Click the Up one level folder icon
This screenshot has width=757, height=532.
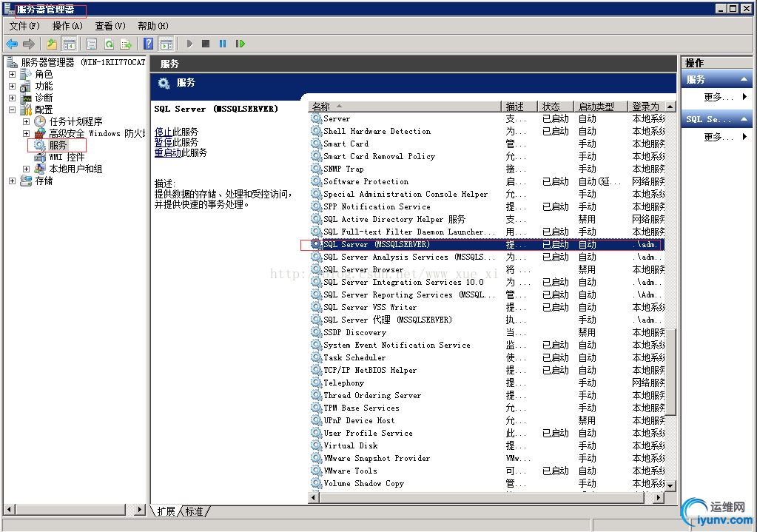coord(52,44)
